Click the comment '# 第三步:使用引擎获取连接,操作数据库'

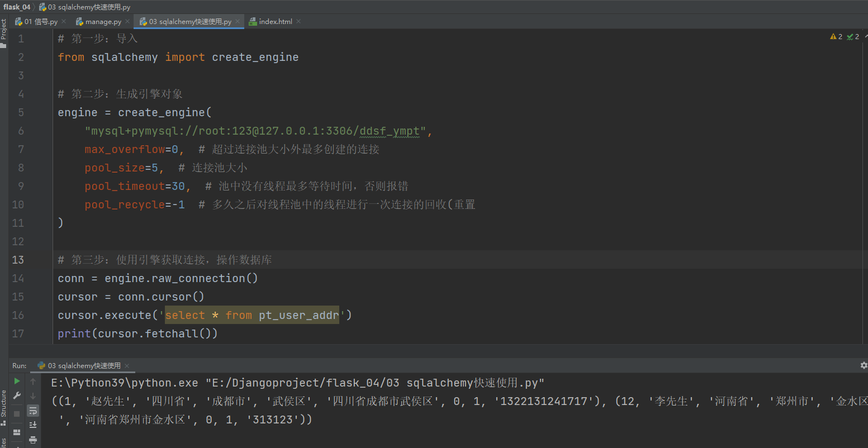click(x=165, y=260)
